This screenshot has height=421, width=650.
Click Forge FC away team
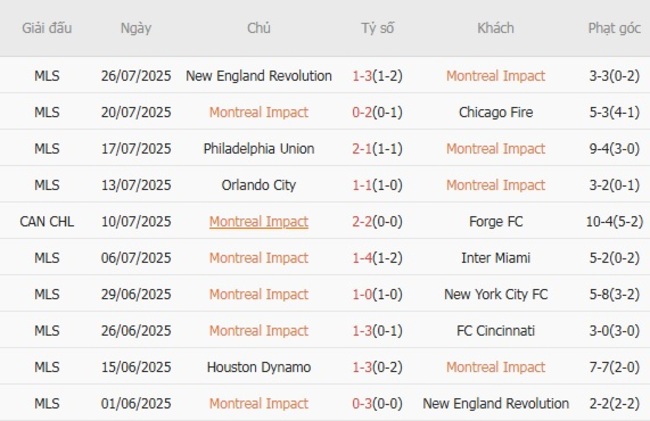tap(496, 222)
